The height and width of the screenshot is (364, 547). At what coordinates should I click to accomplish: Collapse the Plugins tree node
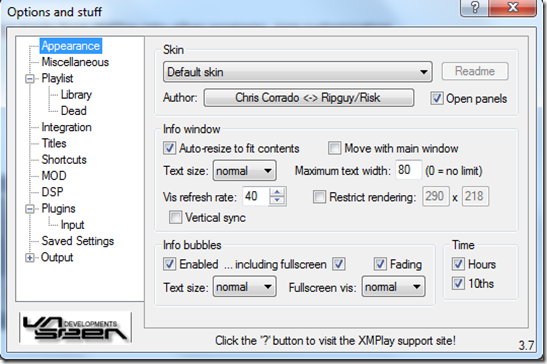tap(30, 209)
